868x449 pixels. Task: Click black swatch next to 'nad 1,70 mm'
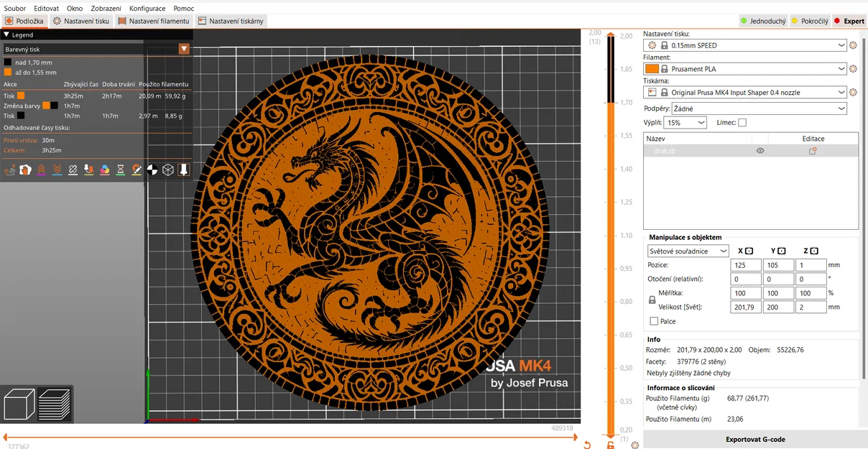coord(8,63)
